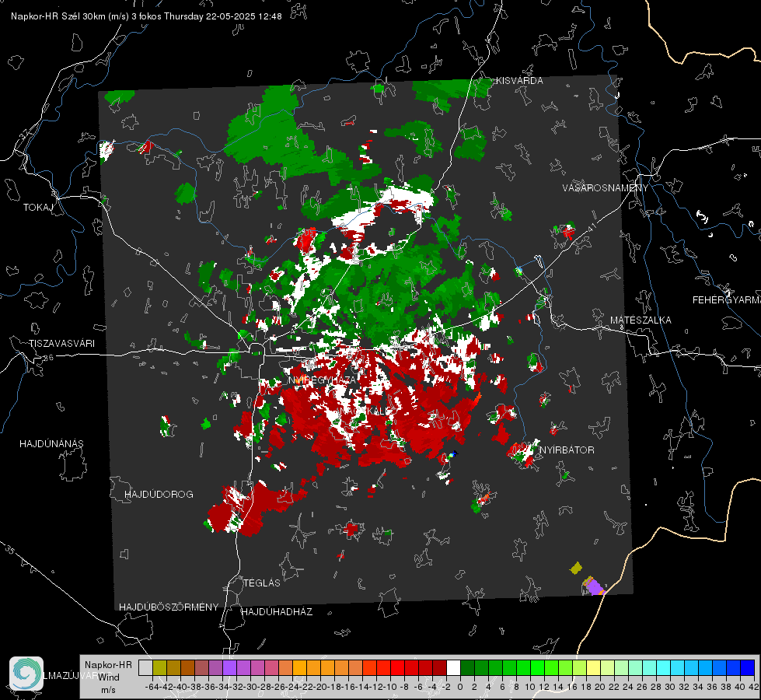Click the Napkor-HR Wind m/s legend label
Viewport: 761px width, 700px height.
108,677
